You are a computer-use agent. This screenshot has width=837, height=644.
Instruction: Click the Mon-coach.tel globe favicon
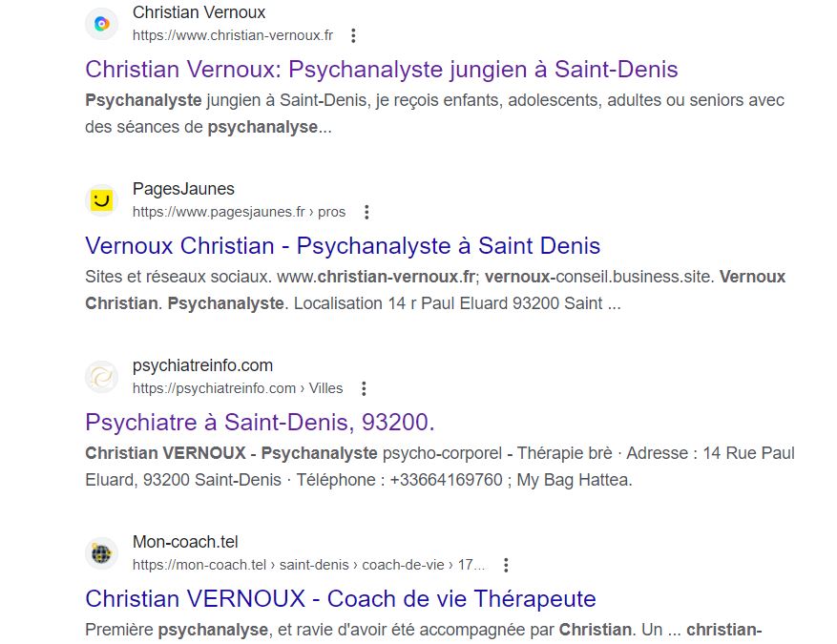101,553
